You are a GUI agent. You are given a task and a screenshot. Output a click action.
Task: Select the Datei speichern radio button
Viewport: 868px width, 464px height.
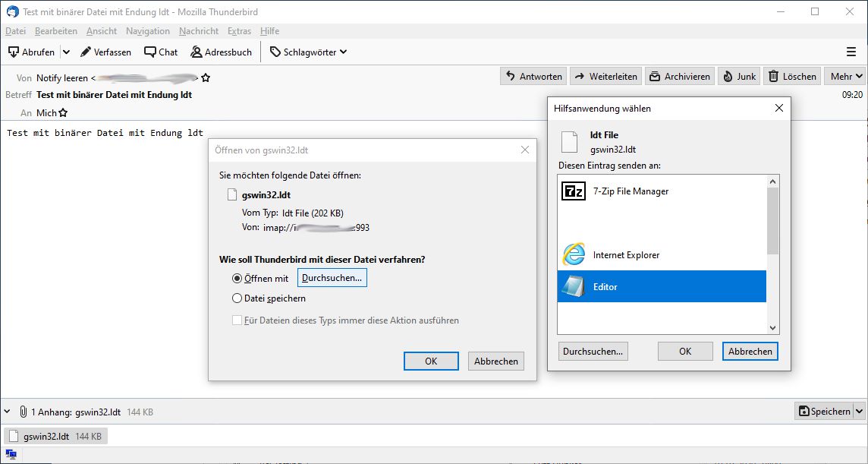click(x=237, y=298)
